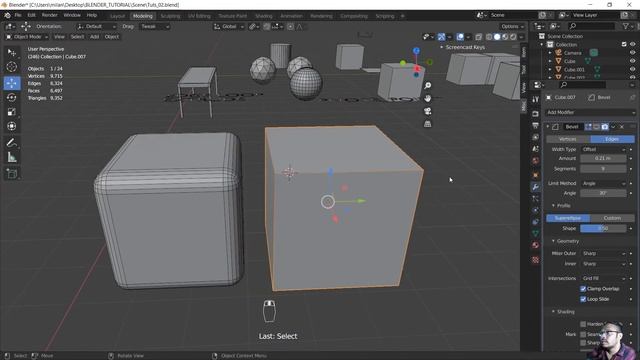This screenshot has width=640, height=360.
Task: Select solid viewport shading
Action: point(497,37)
